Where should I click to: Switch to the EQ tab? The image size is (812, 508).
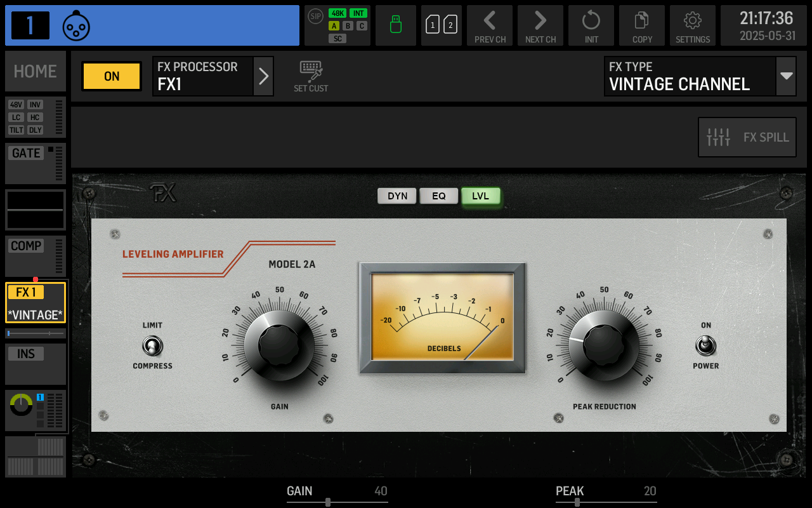[x=439, y=196]
